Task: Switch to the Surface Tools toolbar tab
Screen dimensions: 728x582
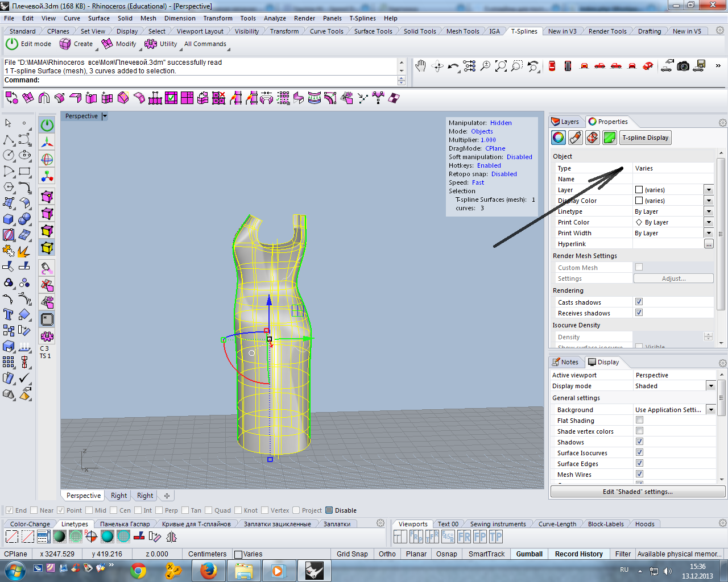Action: [x=373, y=31]
